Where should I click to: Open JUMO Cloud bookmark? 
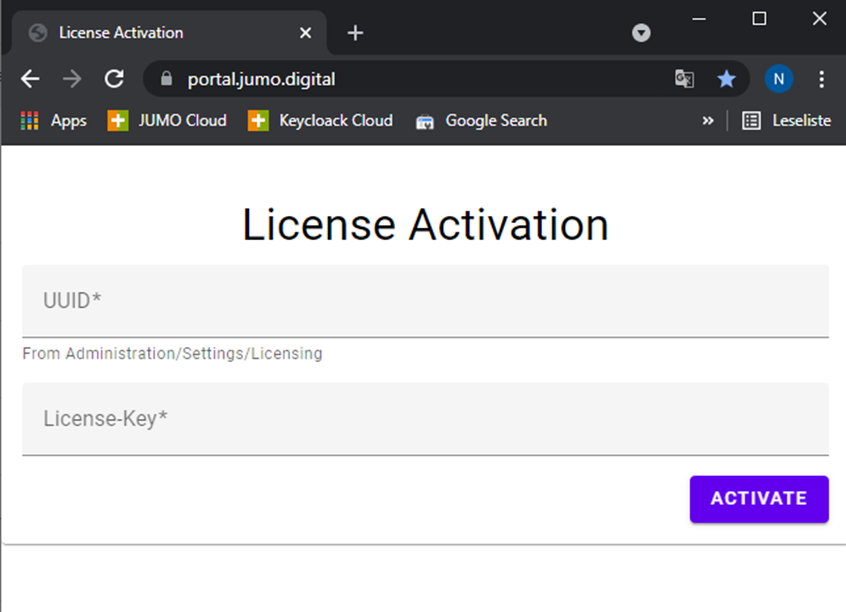(x=168, y=121)
